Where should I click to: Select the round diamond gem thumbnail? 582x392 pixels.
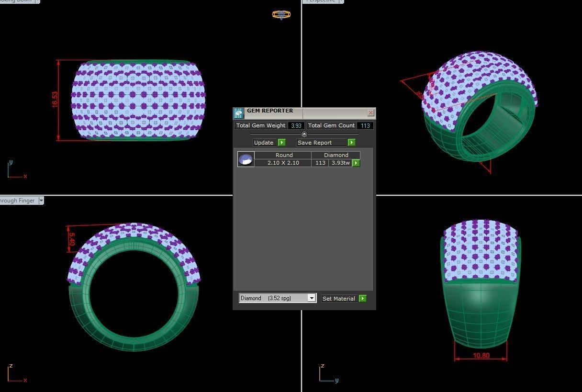coord(246,159)
